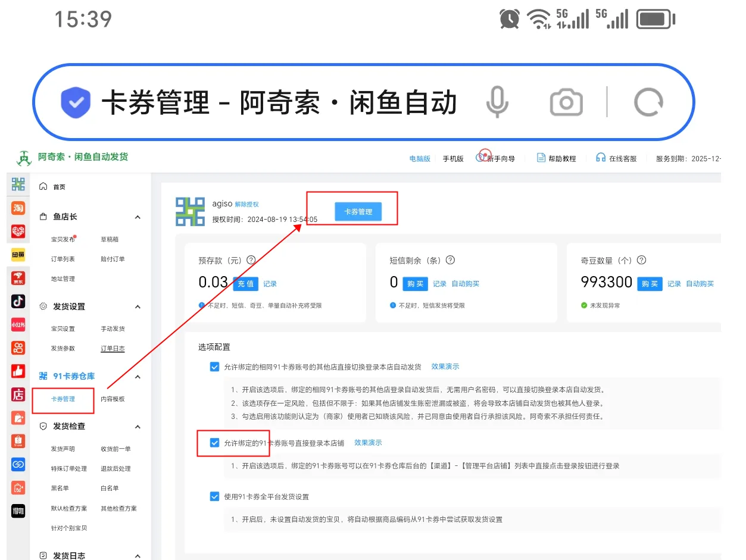Image resolution: width=746 pixels, height=560 pixels.
Task: Open 草稿箱 menu item
Action: click(110, 239)
